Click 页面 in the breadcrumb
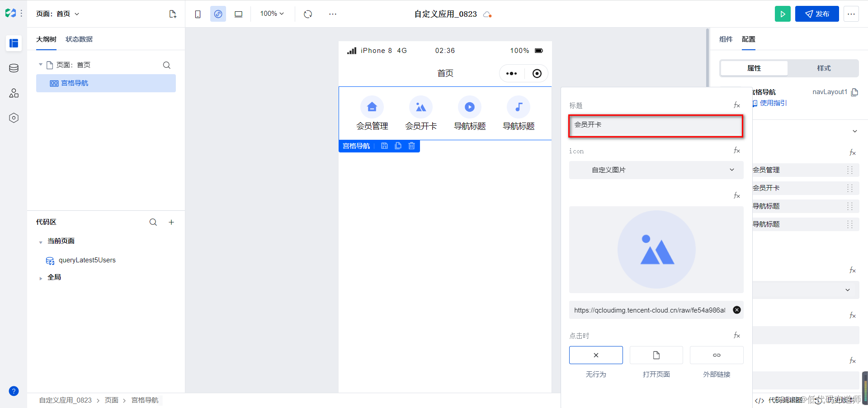Screen dimensions: 868x408 tap(112, 400)
